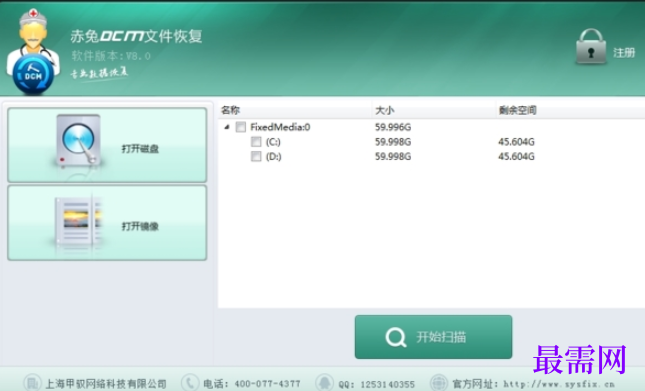645x391 pixels.
Task: Click the magnifier icon on scan button
Action: click(396, 338)
